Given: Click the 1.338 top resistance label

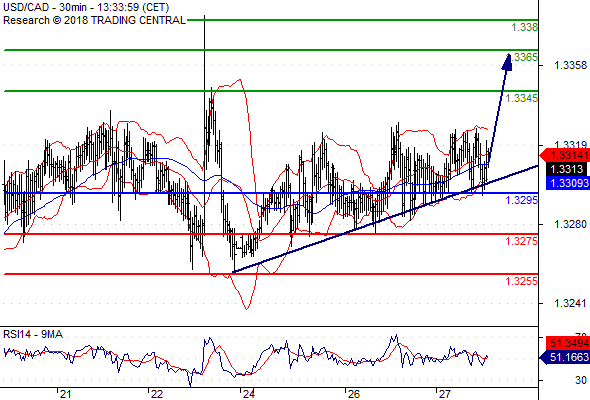Looking at the screenshot, I should [525, 27].
